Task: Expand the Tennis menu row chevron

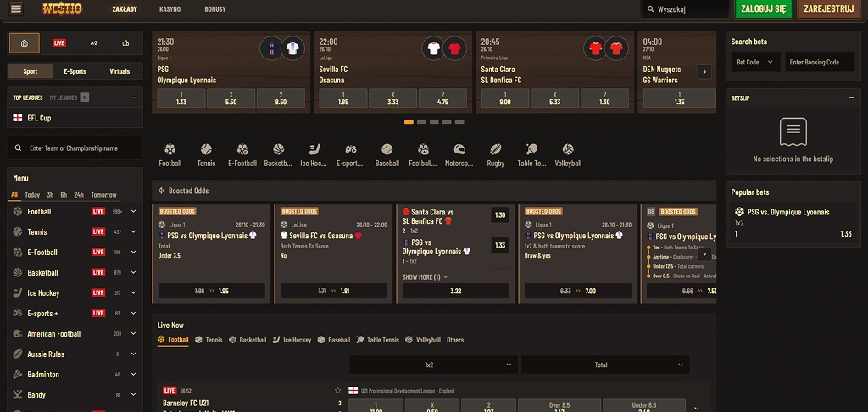Action: [x=133, y=232]
